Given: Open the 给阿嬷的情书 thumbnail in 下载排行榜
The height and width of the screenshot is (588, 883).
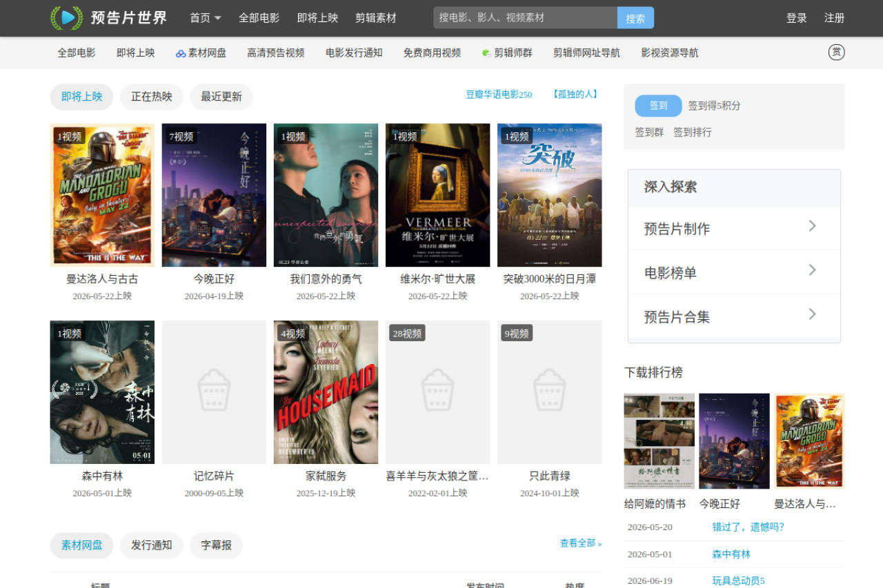Looking at the screenshot, I should (x=659, y=441).
